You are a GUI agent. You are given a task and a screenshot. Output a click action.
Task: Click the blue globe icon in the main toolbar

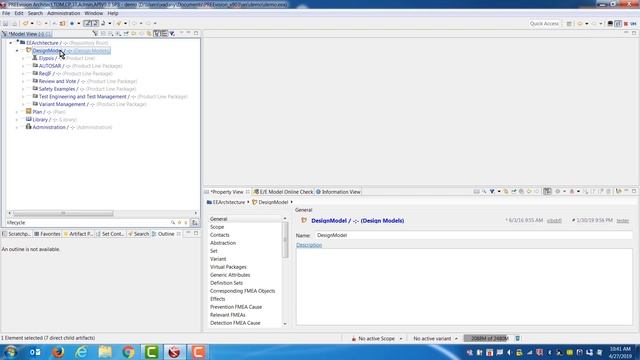[72, 24]
